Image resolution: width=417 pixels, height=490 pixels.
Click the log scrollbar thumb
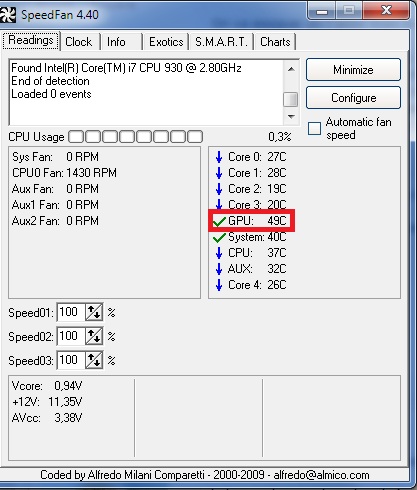(x=291, y=99)
